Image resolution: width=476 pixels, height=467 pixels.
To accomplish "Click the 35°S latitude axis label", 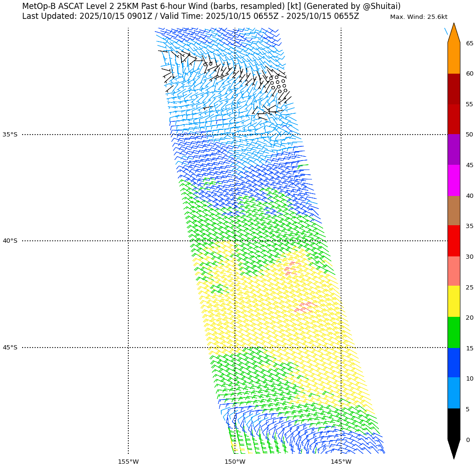I will 10,135.
